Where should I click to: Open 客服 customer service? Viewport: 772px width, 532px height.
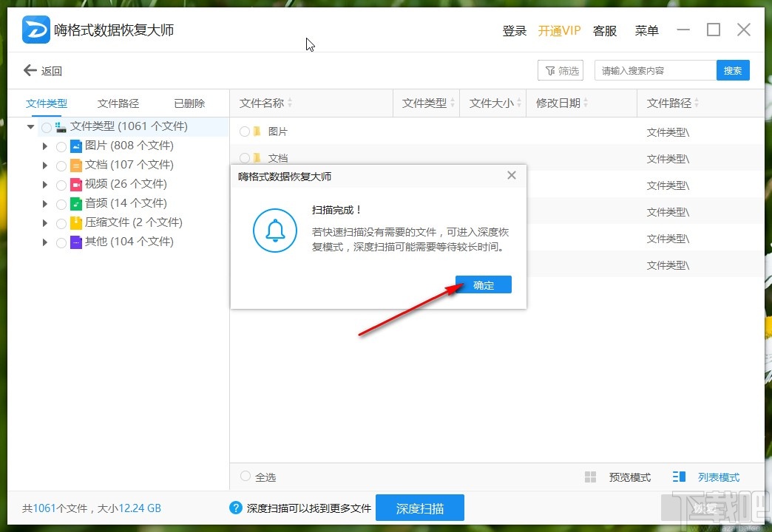(x=605, y=30)
